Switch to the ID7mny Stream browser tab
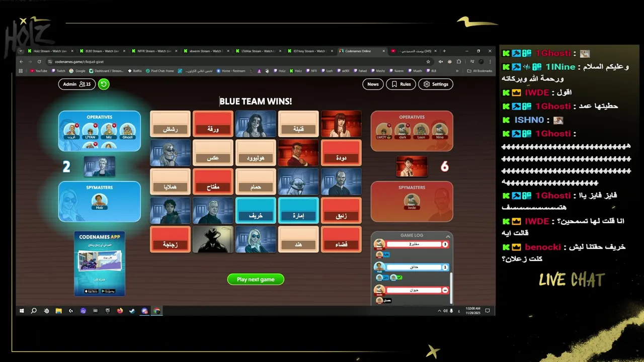The width and height of the screenshot is (644, 362). 310,51
